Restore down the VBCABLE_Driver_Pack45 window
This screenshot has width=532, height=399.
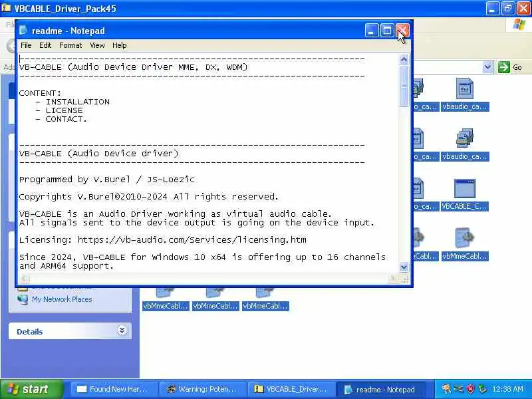point(508,8)
